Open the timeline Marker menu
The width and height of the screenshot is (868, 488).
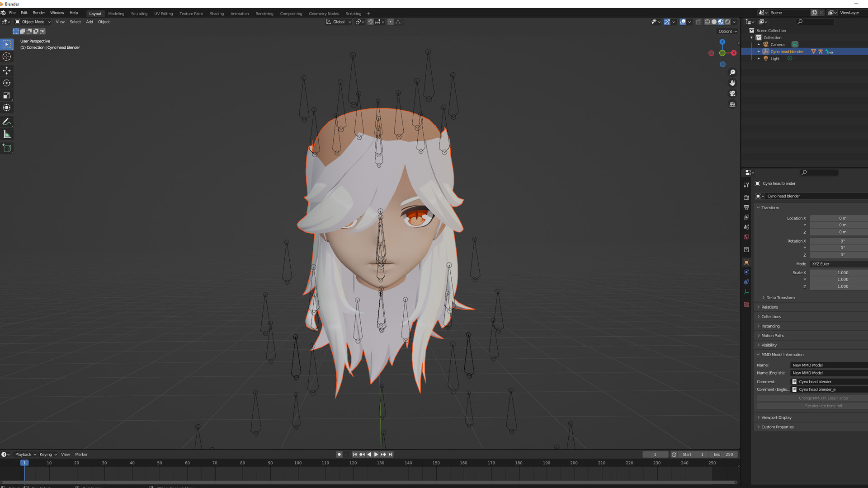pyautogui.click(x=81, y=455)
